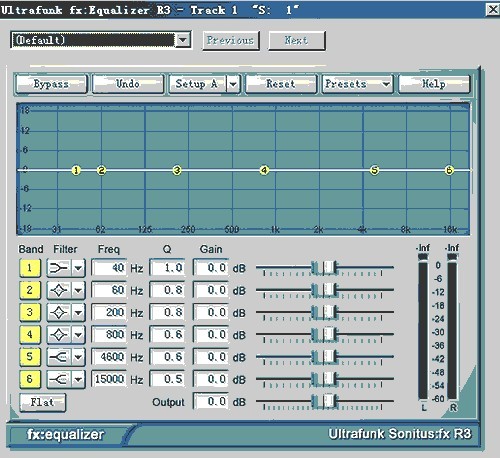Open the Help button
The image size is (500, 458).
pyautogui.click(x=434, y=84)
